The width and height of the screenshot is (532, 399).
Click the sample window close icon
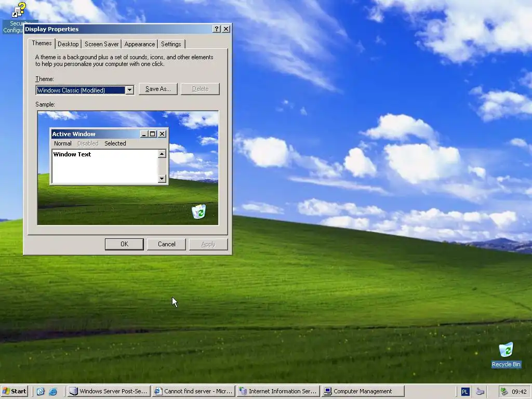[162, 134]
